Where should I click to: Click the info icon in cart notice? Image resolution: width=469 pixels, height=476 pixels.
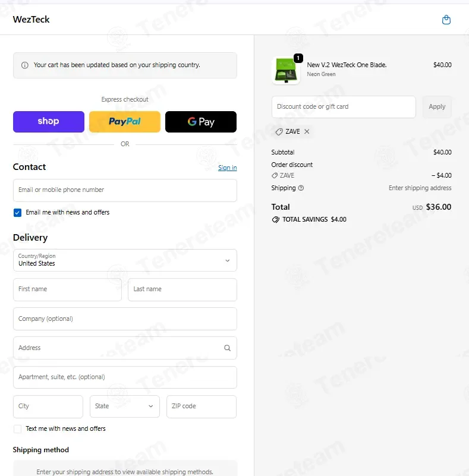(x=25, y=65)
